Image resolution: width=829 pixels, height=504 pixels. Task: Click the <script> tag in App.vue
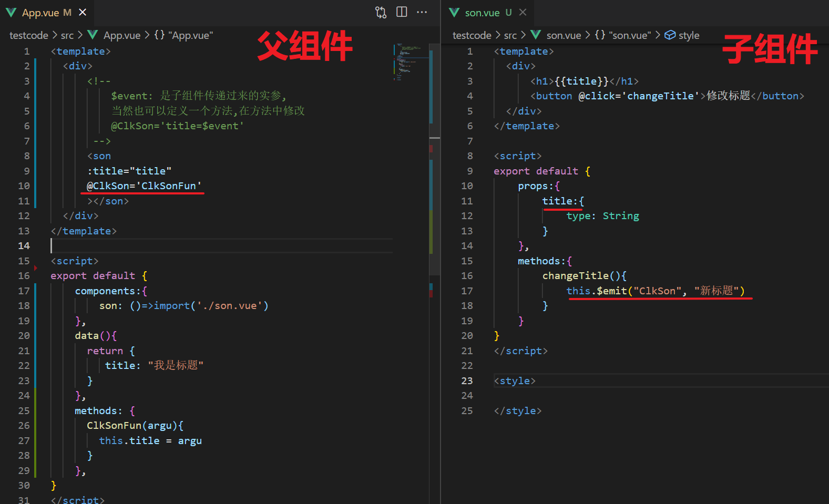[75, 261]
